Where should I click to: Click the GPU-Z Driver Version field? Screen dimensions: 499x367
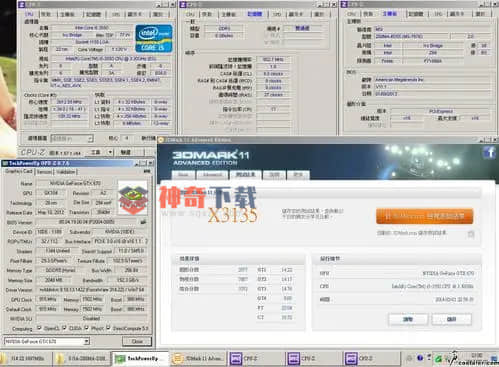(92, 290)
